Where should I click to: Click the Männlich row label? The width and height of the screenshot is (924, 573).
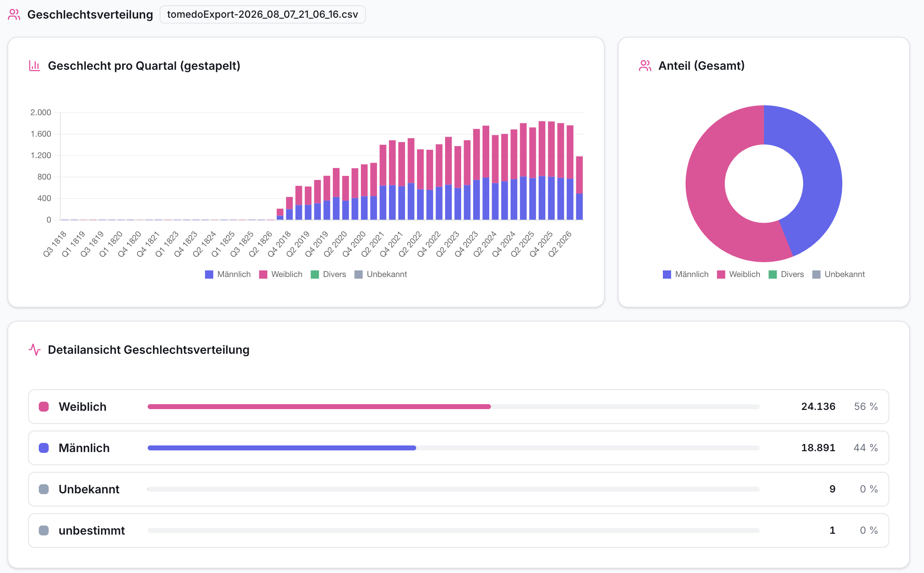point(84,448)
